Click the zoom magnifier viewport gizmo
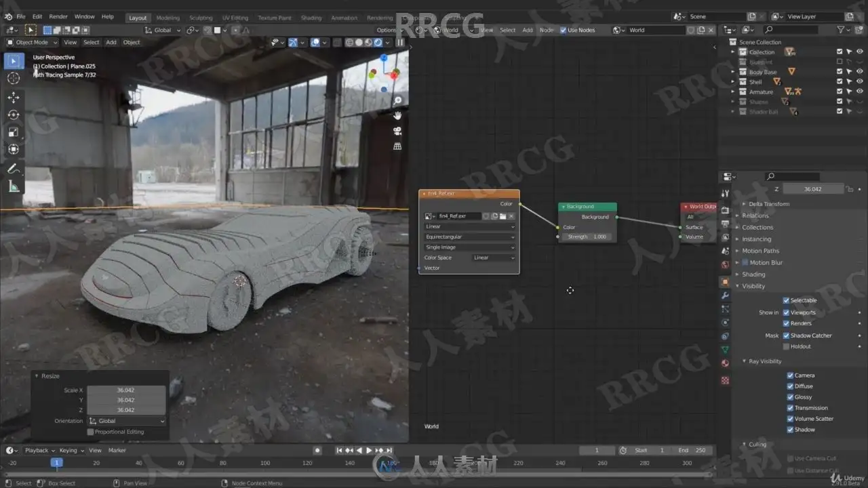 [x=397, y=101]
